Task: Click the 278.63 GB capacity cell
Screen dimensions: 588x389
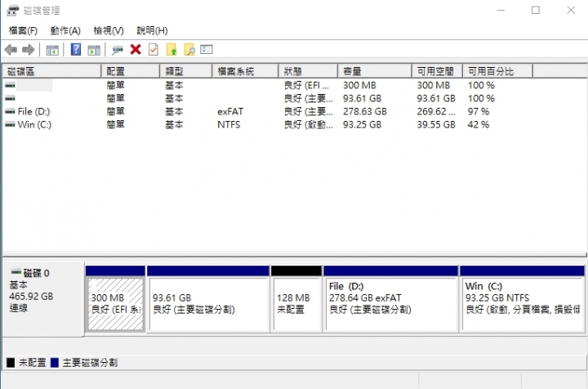Action: (x=364, y=111)
